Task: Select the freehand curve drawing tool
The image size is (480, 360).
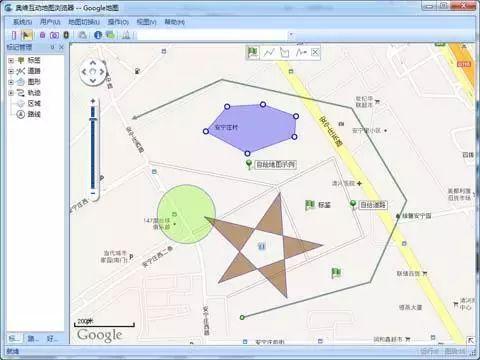Action: point(301,52)
